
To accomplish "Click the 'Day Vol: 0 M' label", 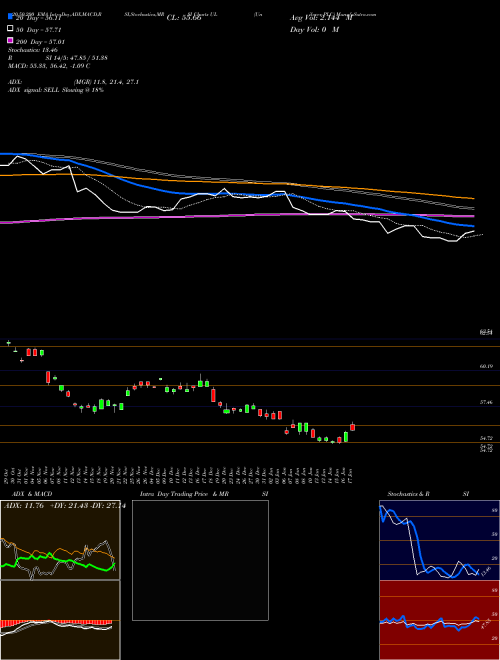I will [314, 30].
